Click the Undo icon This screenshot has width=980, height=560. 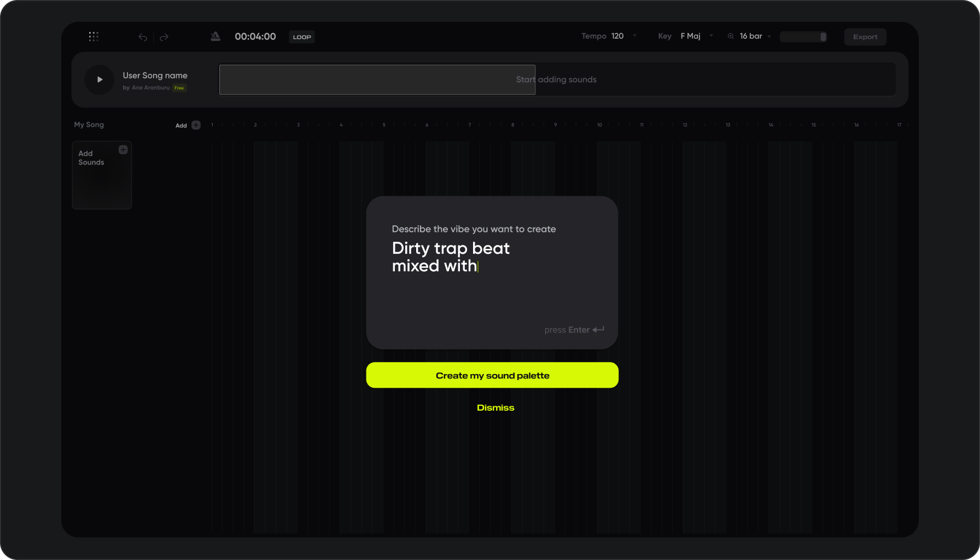tap(143, 37)
